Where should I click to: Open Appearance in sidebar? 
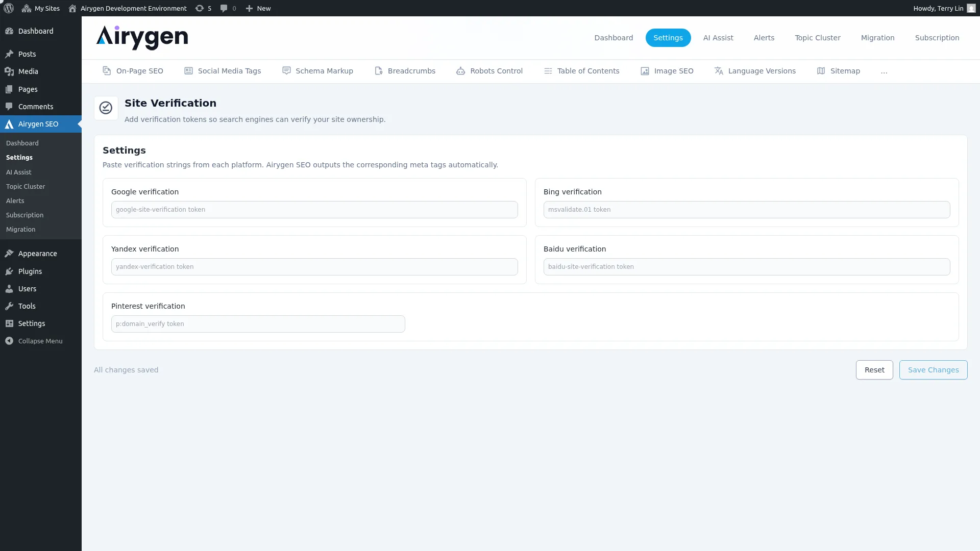41,254
